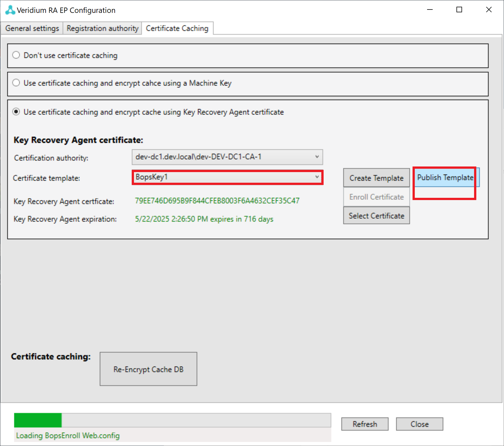Select "Don't use certificate caching" option
The image size is (504, 446).
pyautogui.click(x=16, y=55)
